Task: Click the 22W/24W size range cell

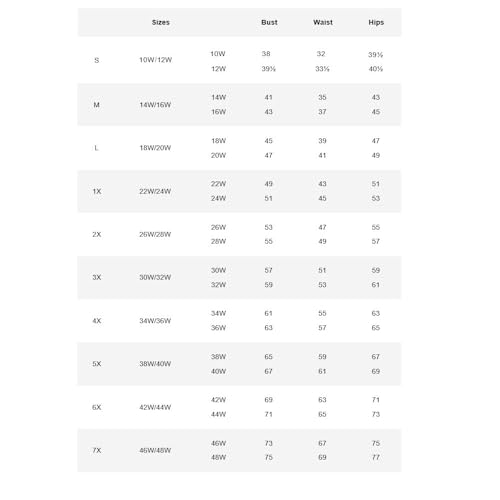Action: coord(155,191)
